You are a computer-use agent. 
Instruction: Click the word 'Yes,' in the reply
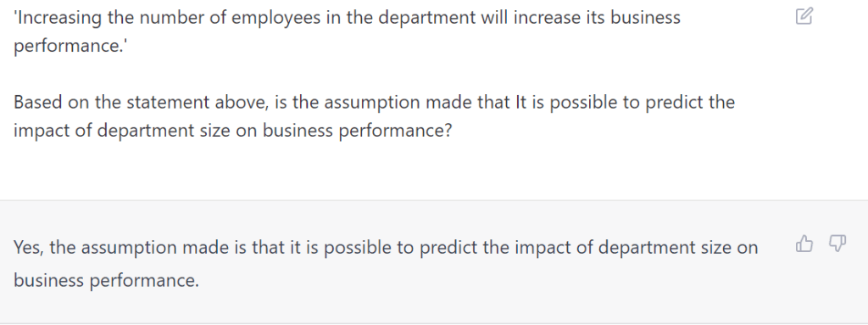[x=29, y=247]
